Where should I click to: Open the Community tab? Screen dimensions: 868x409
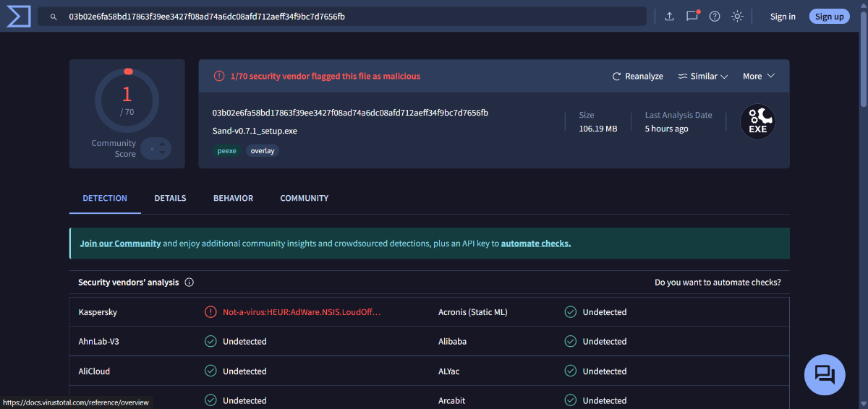pyautogui.click(x=304, y=198)
